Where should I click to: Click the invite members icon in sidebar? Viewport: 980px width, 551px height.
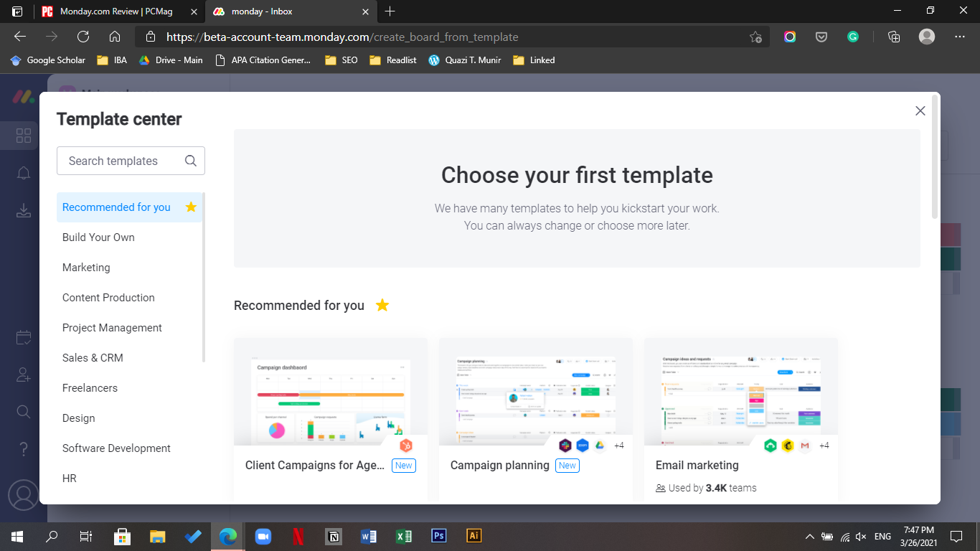click(x=23, y=375)
